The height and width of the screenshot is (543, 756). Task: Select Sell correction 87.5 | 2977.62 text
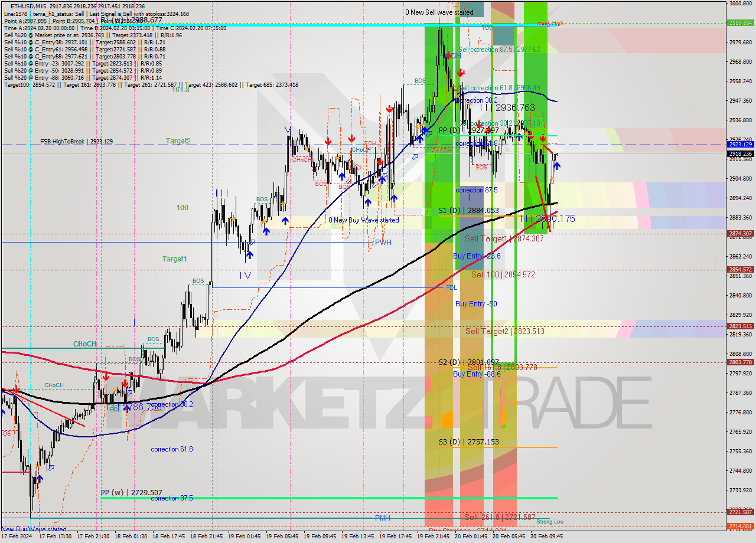pyautogui.click(x=499, y=50)
